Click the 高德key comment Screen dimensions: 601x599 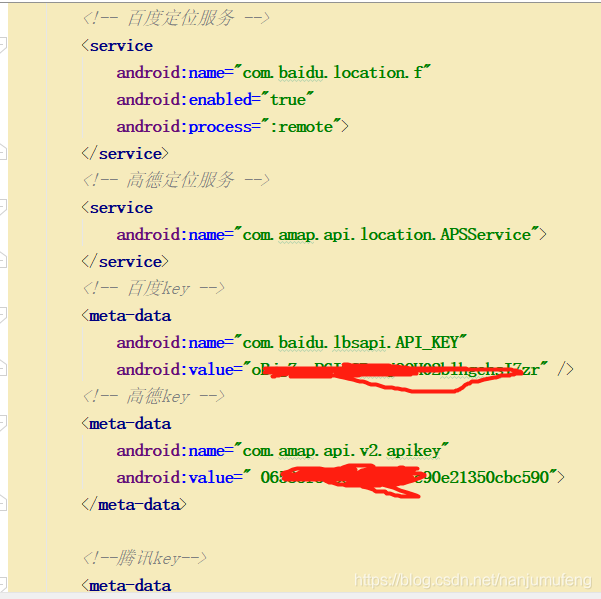click(153, 396)
